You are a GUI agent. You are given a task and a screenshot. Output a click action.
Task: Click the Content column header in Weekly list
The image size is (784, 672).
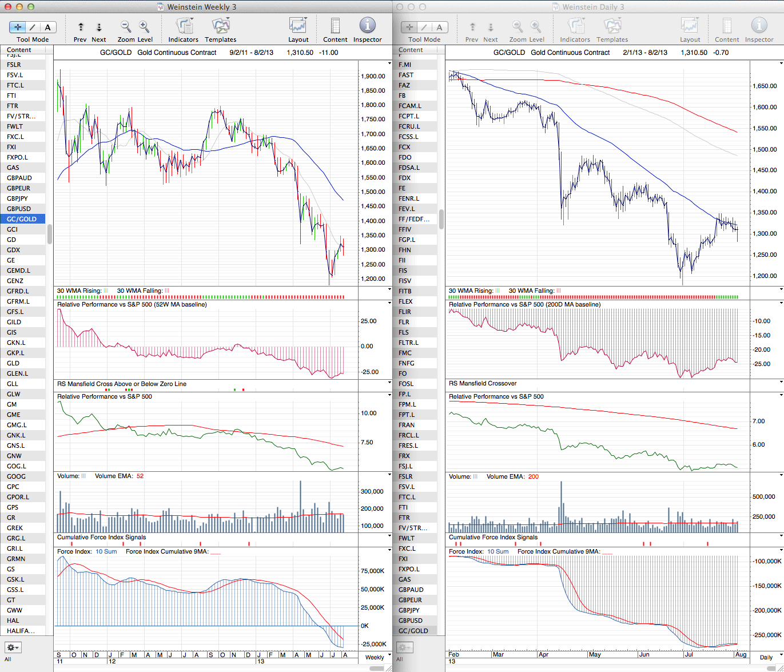pos(19,50)
